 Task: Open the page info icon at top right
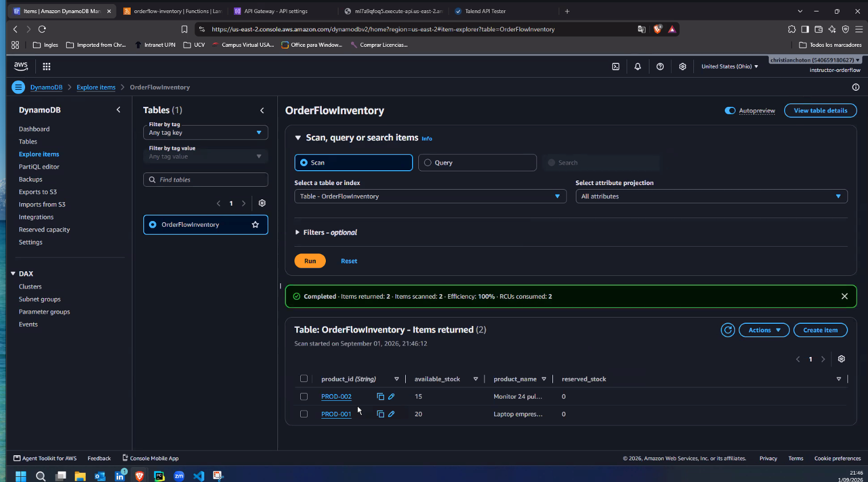(x=855, y=87)
